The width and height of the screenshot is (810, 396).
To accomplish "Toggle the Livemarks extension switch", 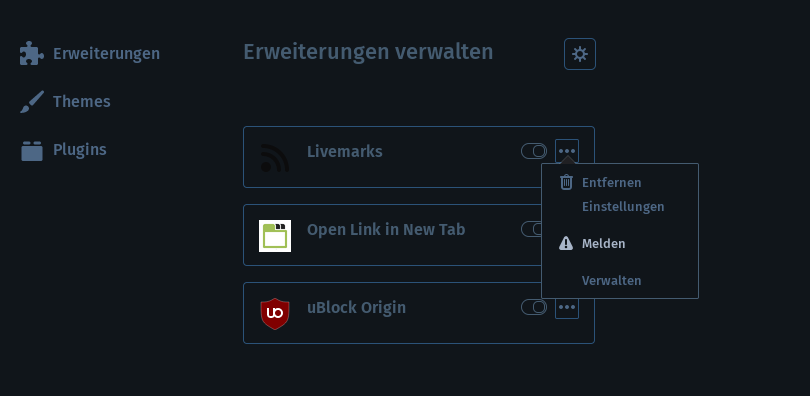I will [534, 151].
